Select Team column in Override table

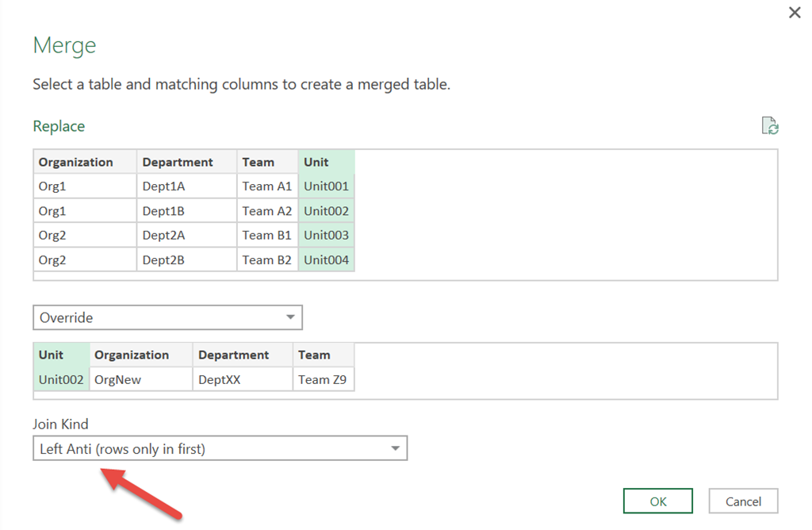coord(324,355)
